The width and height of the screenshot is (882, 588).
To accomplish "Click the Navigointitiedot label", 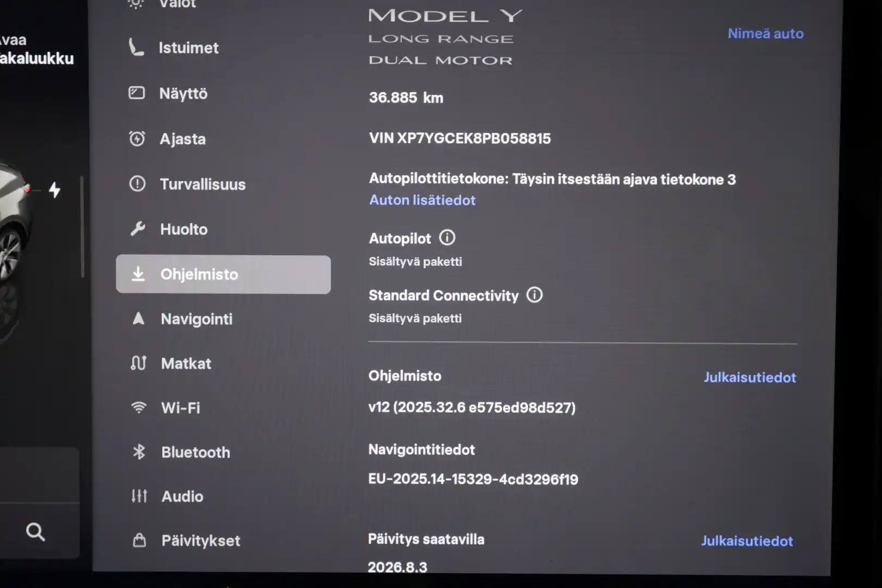I will [x=422, y=450].
